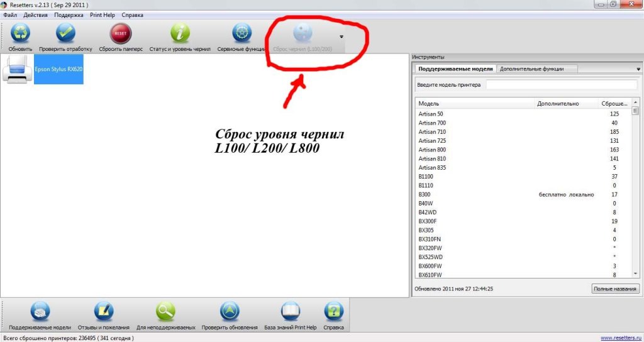
Task: Open Отзывы и пожелания icon
Action: click(104, 311)
